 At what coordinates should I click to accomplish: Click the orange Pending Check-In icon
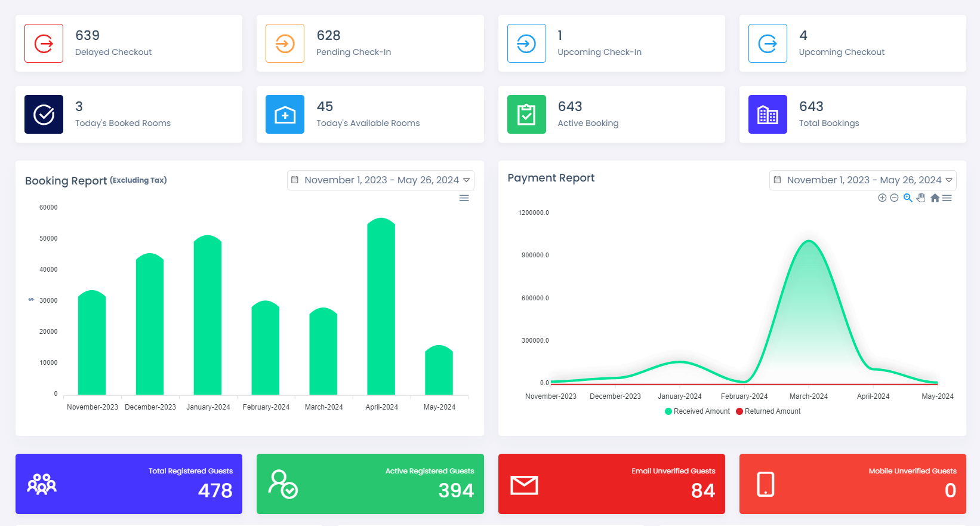coord(285,44)
